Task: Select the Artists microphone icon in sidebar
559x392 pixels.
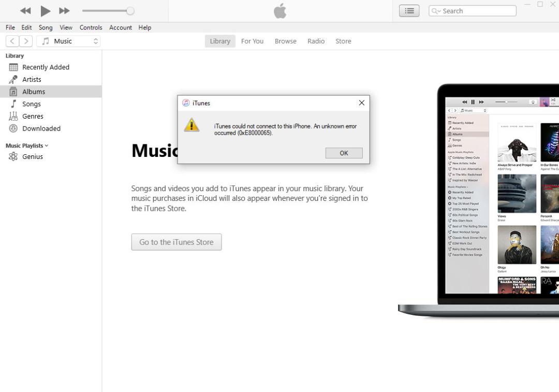Action: pyautogui.click(x=13, y=79)
